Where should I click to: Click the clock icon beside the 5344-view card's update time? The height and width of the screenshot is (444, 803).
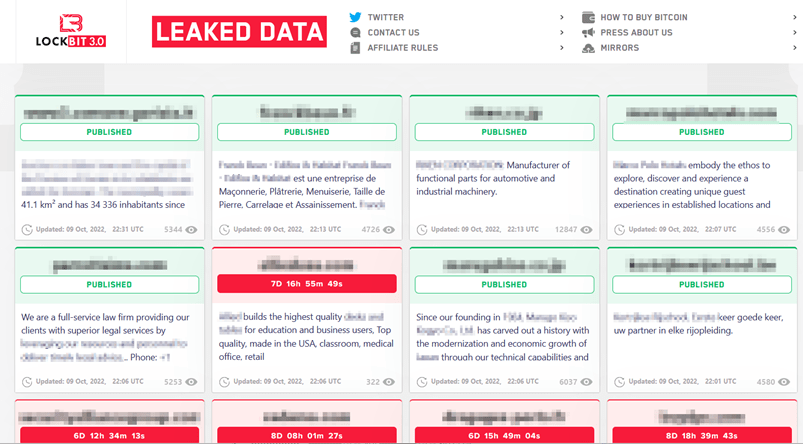27,230
